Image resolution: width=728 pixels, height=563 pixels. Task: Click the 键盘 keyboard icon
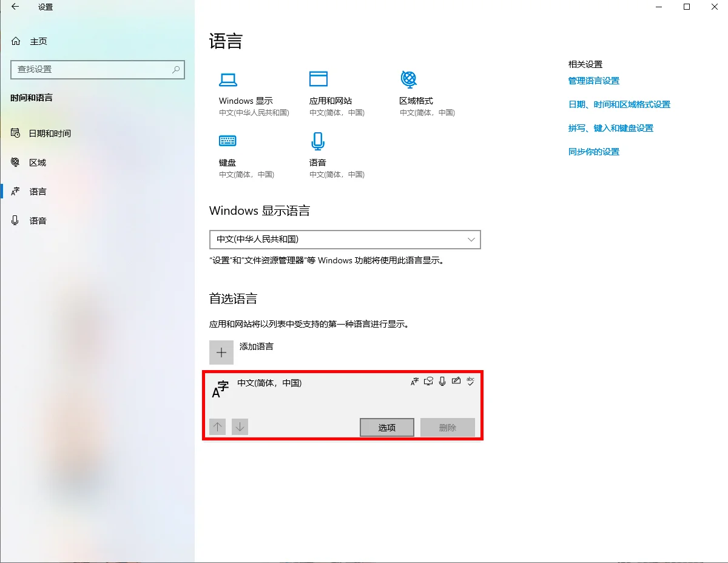click(x=227, y=141)
